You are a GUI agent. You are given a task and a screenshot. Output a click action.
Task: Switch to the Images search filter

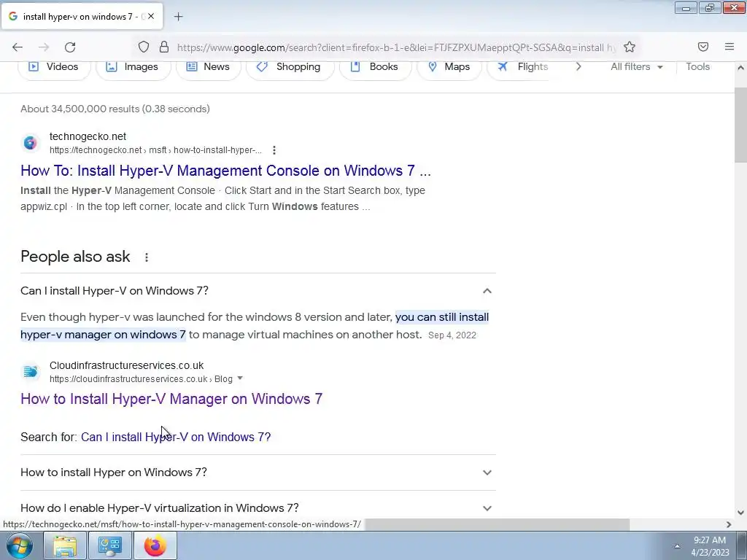point(133,67)
